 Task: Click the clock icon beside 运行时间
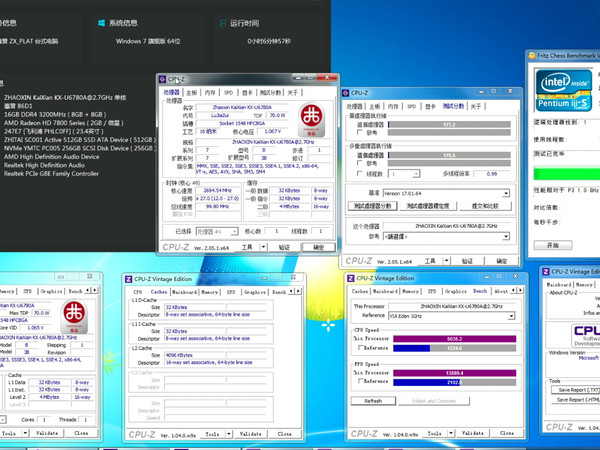click(223, 23)
